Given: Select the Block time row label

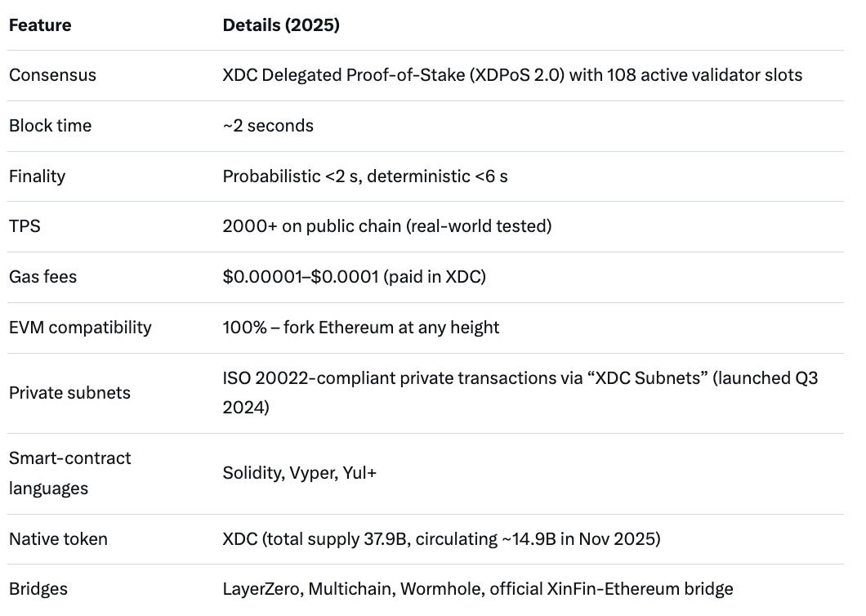Looking at the screenshot, I should click(50, 126).
